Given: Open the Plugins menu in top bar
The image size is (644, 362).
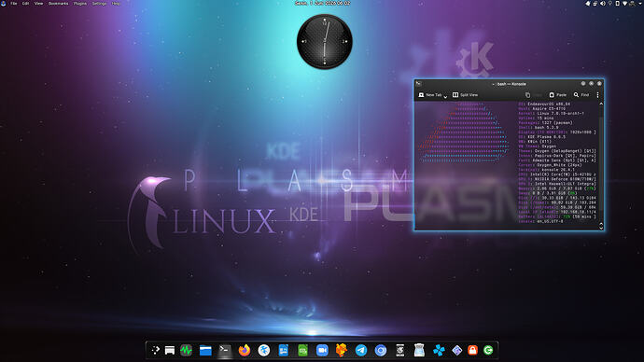Looking at the screenshot, I should tap(80, 4).
